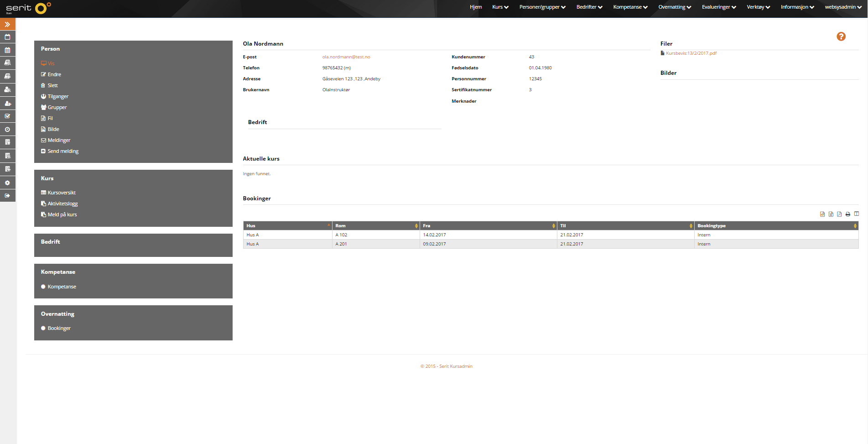The width and height of the screenshot is (868, 444).
Task: Sort bookings by Hus column
Action: click(287, 226)
